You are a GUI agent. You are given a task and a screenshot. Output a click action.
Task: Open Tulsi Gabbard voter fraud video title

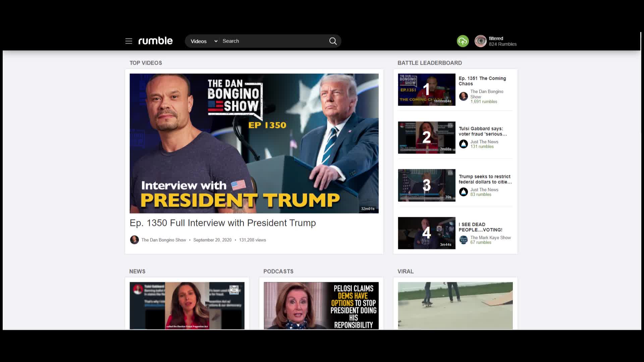(x=482, y=131)
